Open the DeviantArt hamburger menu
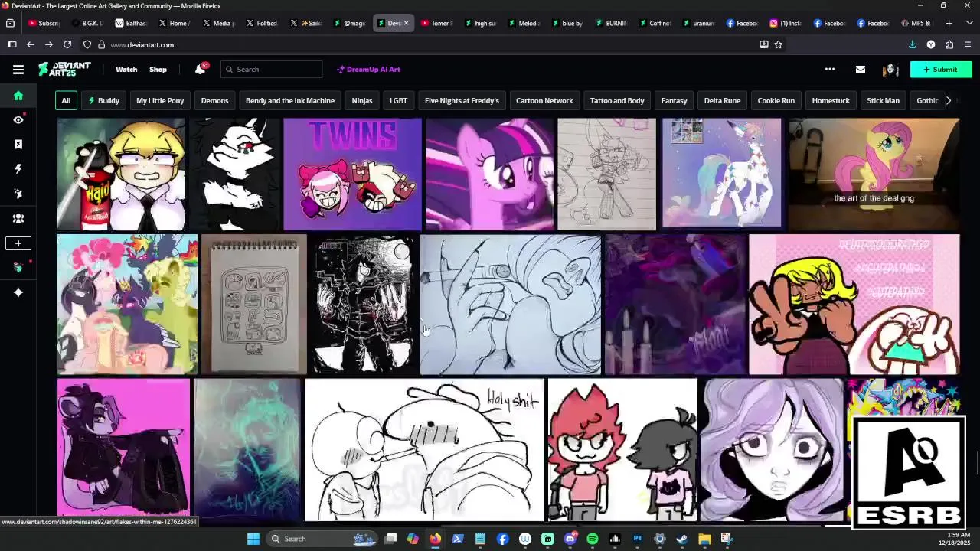Viewport: 980px width, 551px height. [x=18, y=70]
